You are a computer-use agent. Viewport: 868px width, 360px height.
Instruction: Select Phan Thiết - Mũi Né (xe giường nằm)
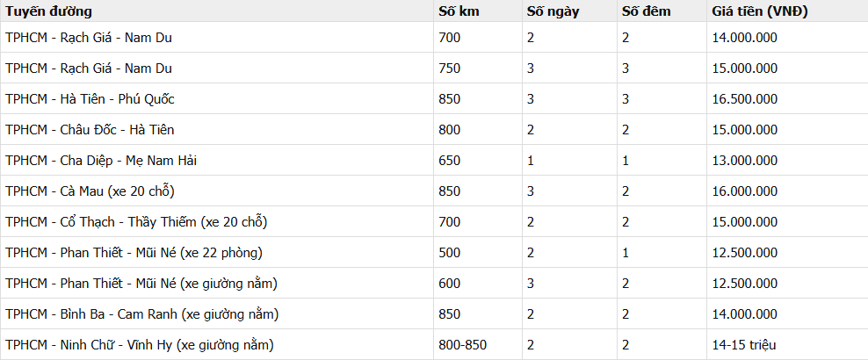[x=141, y=284]
